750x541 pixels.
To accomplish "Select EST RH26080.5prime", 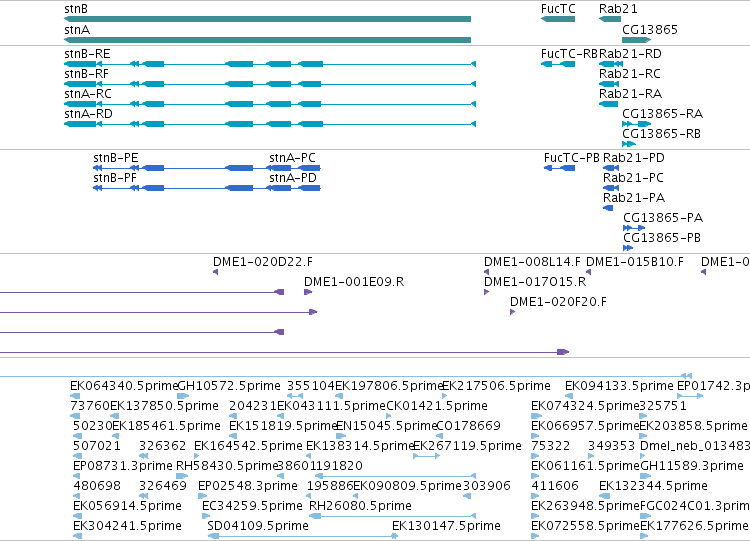I will (393, 517).
